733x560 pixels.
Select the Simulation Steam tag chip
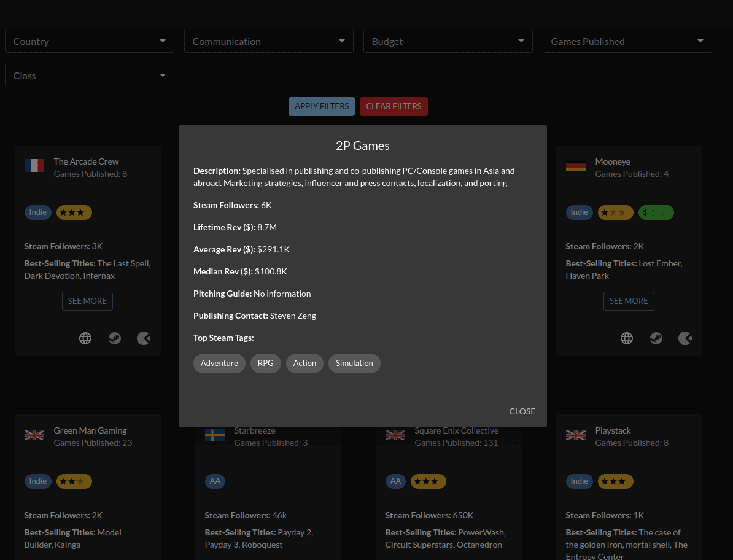354,364
